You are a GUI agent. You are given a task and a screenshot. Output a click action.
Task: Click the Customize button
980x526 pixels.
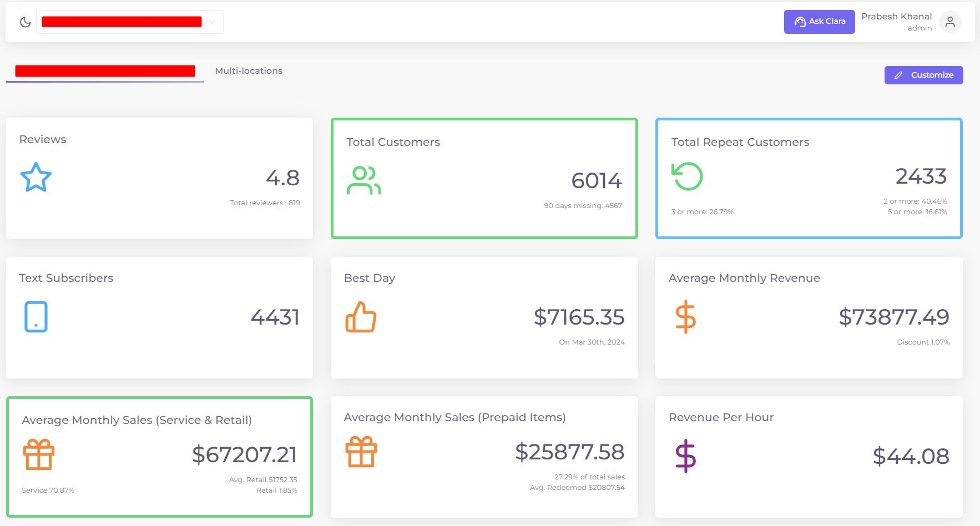click(x=923, y=75)
